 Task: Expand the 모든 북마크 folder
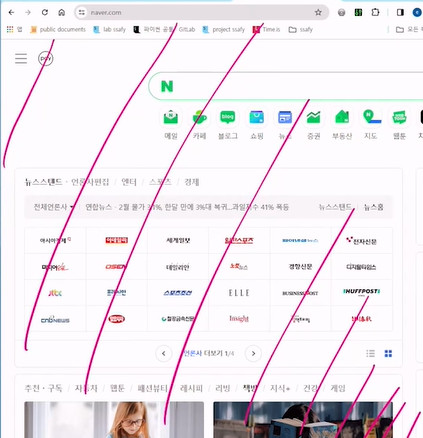pyautogui.click(x=408, y=30)
